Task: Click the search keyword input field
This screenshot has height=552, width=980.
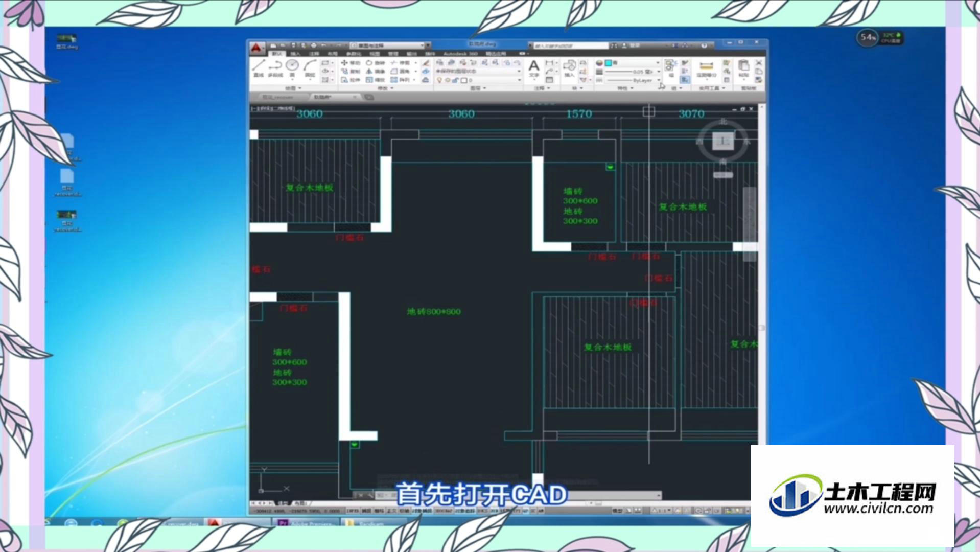Action: pyautogui.click(x=571, y=45)
